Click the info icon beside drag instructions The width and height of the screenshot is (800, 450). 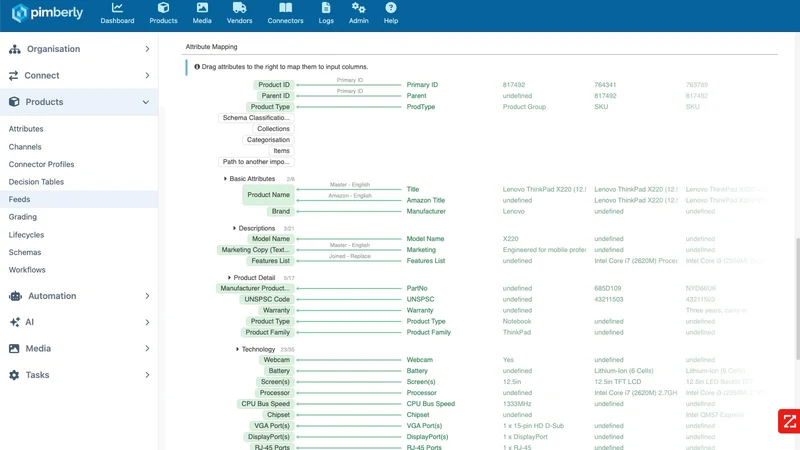[197, 67]
